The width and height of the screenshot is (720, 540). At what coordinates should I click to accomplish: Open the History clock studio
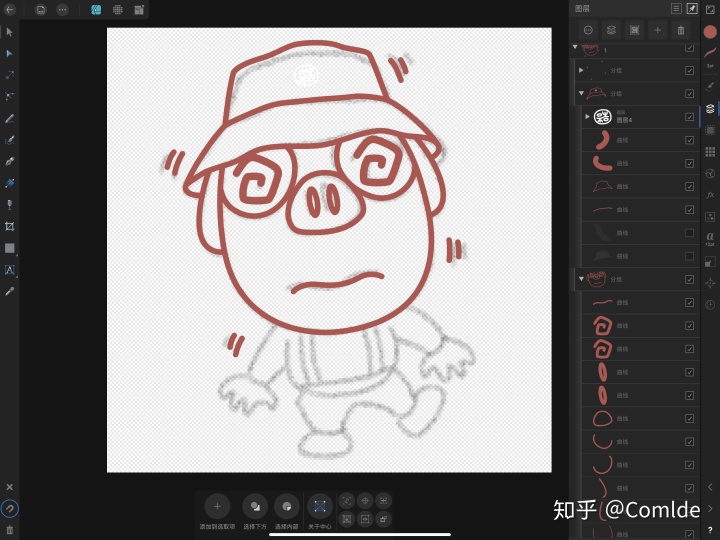point(710,305)
